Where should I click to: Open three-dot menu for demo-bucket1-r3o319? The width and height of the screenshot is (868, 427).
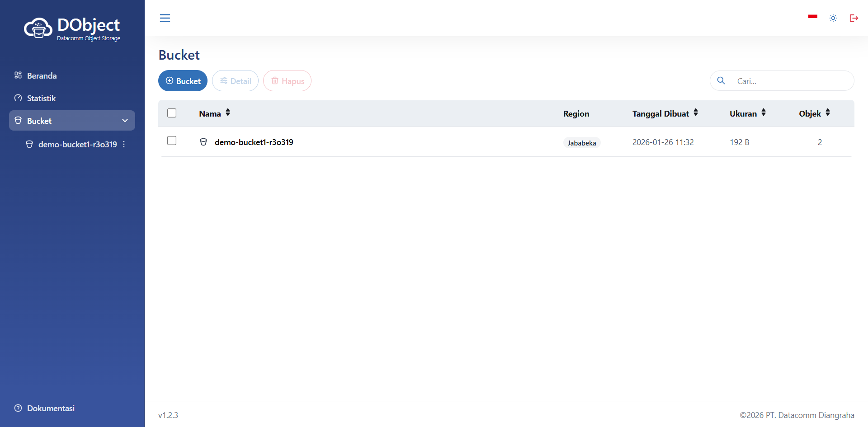click(124, 144)
